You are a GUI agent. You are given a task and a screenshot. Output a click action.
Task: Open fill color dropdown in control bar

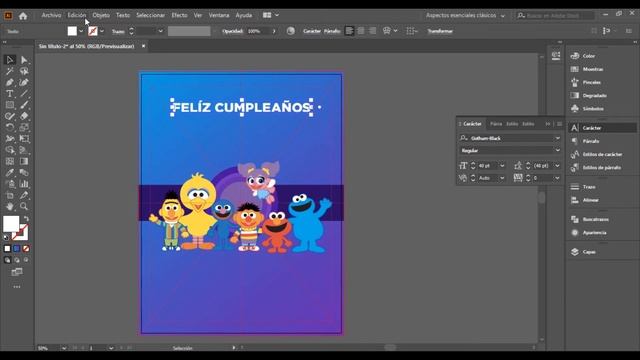[81, 31]
